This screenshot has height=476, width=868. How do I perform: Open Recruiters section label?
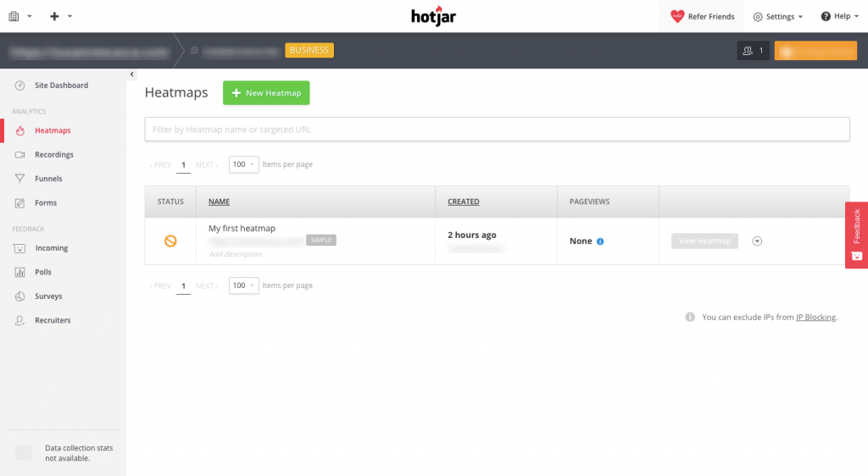[x=53, y=320]
